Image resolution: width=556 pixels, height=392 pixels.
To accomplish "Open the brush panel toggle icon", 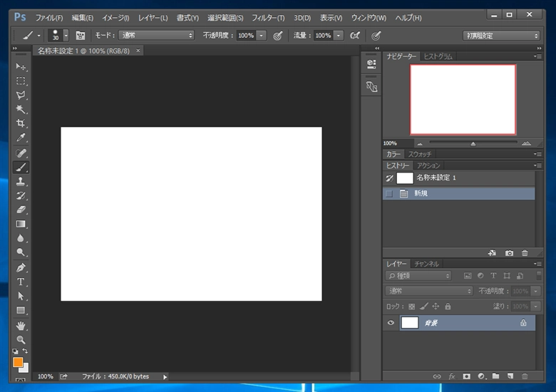I will [x=81, y=36].
